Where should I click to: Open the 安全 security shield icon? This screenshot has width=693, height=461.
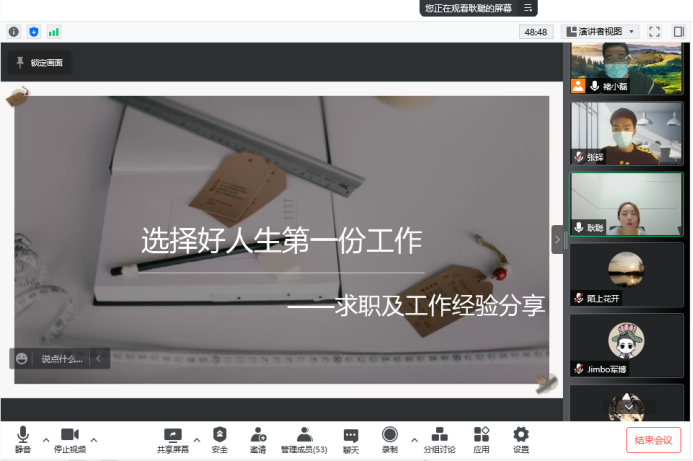pyautogui.click(x=220, y=439)
